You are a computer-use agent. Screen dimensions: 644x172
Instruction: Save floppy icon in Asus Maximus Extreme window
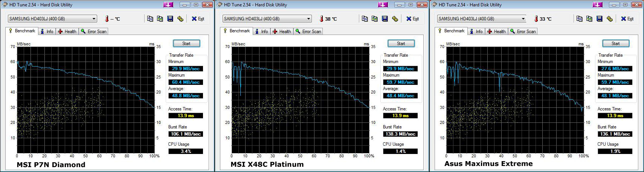tap(599, 19)
